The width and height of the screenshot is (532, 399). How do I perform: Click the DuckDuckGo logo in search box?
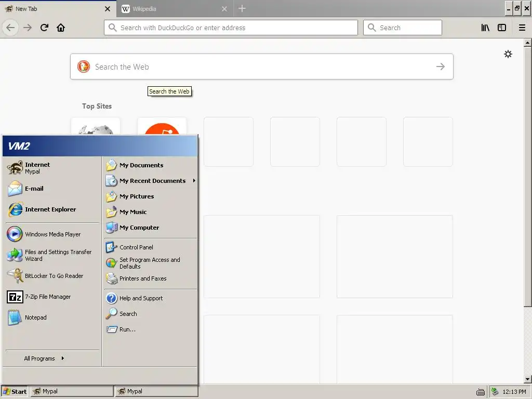click(84, 66)
